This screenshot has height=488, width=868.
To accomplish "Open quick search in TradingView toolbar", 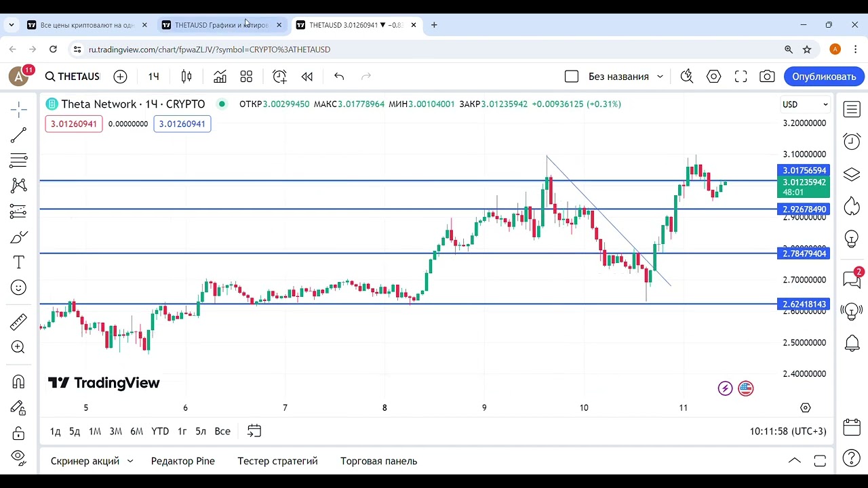I will (x=687, y=77).
